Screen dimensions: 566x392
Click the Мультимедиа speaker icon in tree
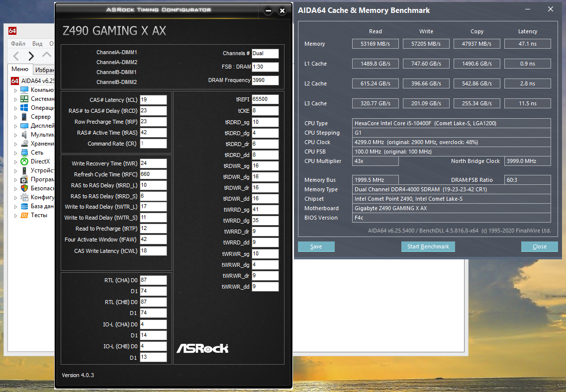24,135
